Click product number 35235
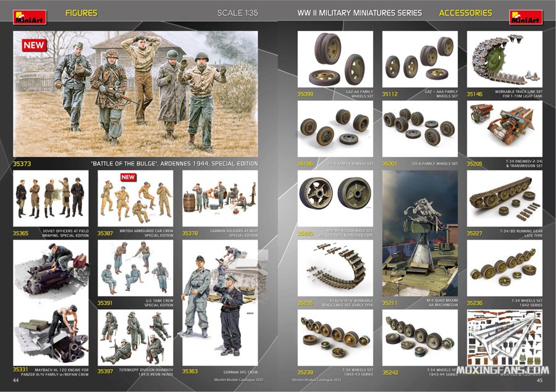 [305, 303]
